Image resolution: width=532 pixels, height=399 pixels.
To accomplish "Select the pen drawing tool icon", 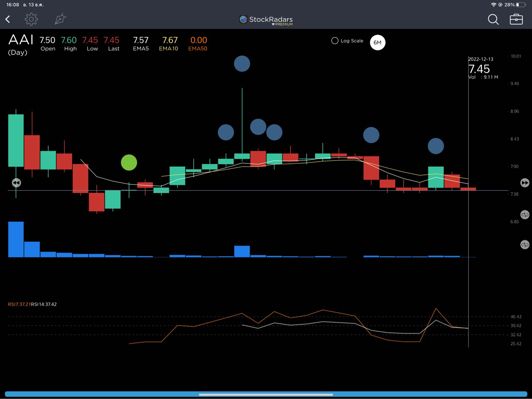I will click(61, 19).
